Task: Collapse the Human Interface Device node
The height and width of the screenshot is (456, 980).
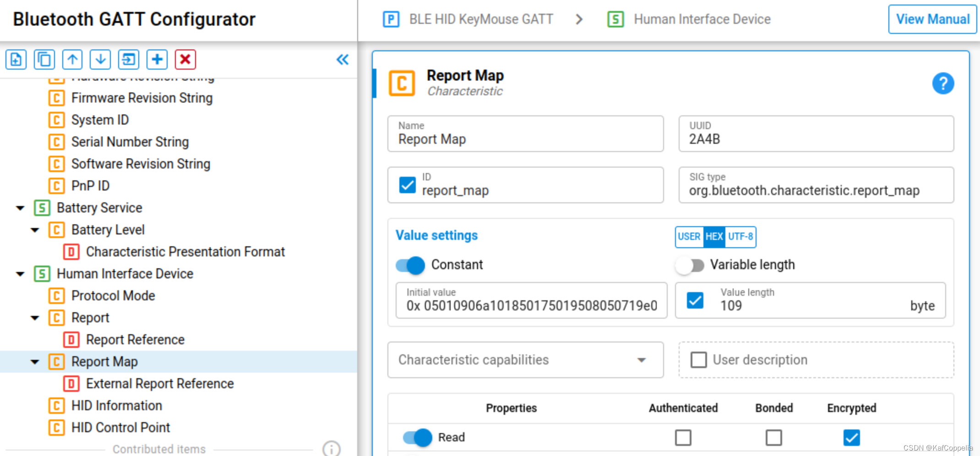Action: point(20,274)
